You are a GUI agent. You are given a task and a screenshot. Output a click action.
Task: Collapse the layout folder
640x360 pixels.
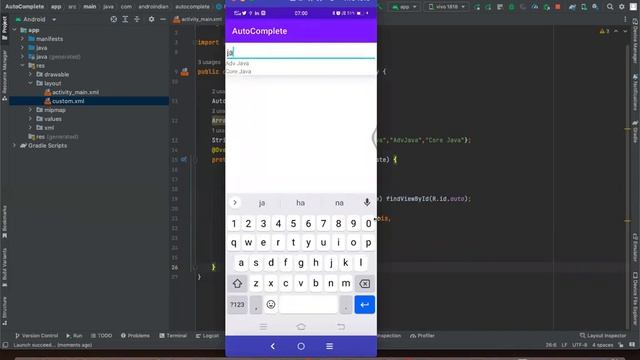(x=31, y=83)
